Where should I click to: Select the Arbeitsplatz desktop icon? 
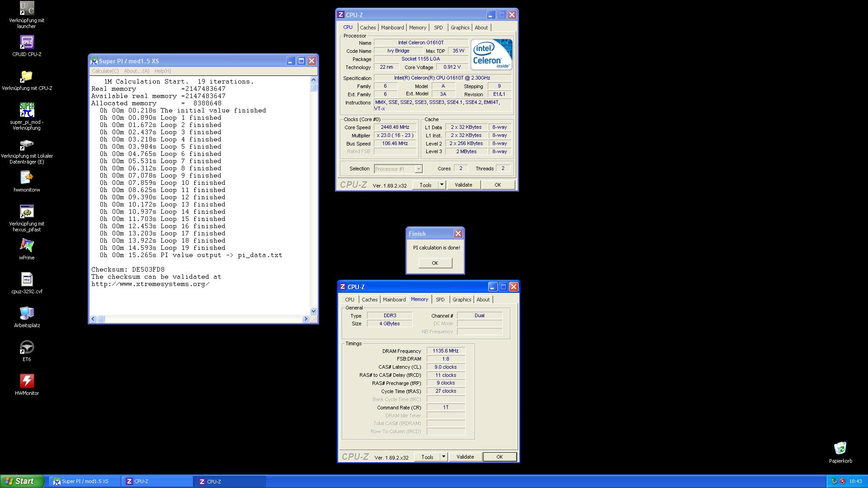[x=27, y=314]
